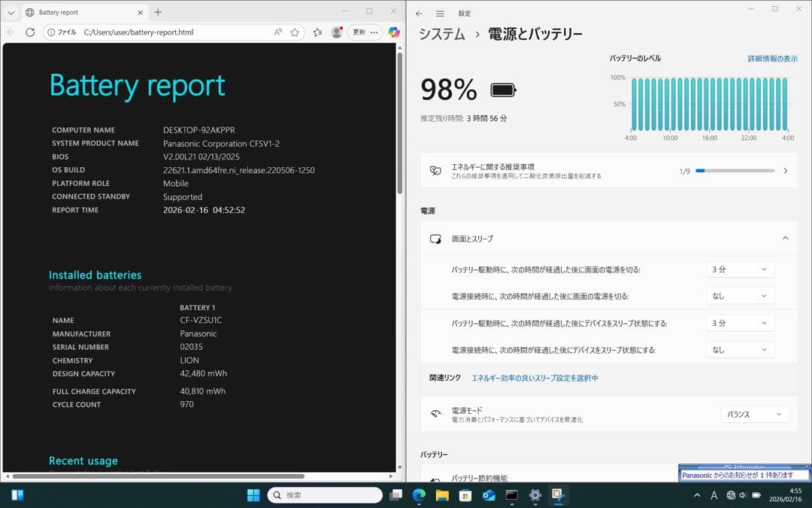The height and width of the screenshot is (508, 812).
Task: Refresh the battery report page
Action: click(30, 32)
